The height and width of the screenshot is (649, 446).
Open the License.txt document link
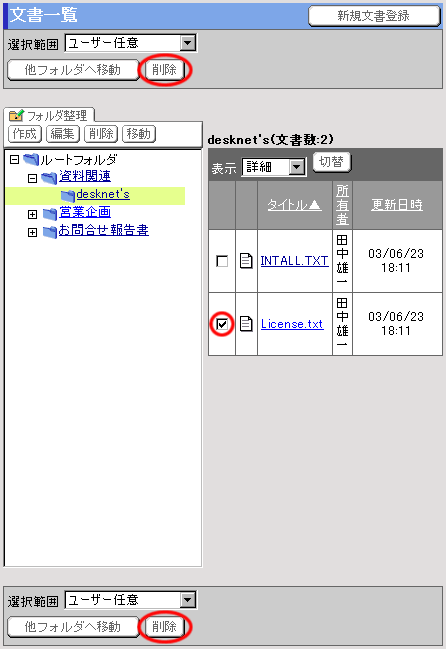pos(292,324)
